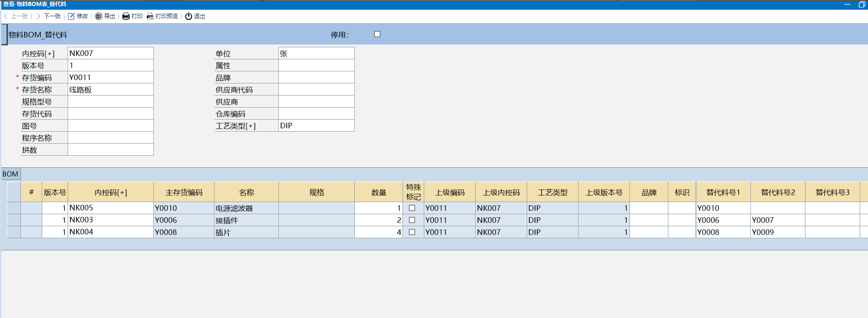
Task: Click the 打印 printer icon
Action: [x=126, y=16]
